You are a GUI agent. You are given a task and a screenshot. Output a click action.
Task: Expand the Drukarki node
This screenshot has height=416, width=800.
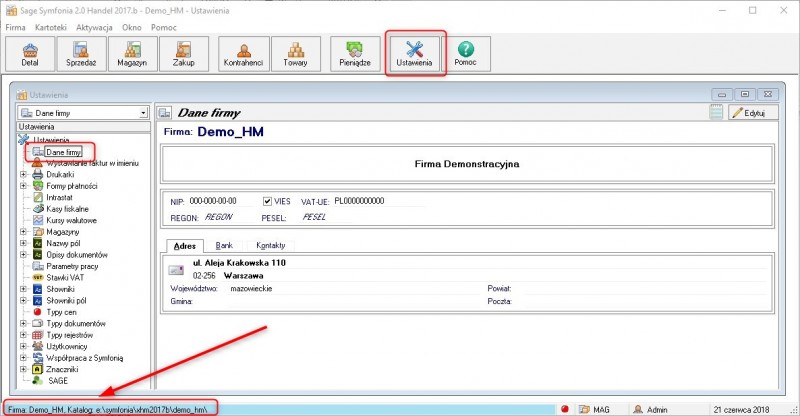click(23, 175)
